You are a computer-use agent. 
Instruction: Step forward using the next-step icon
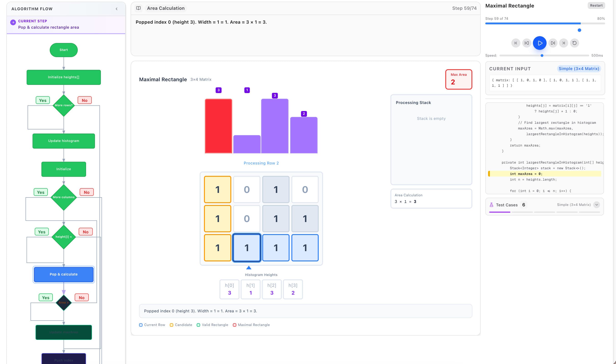point(553,43)
